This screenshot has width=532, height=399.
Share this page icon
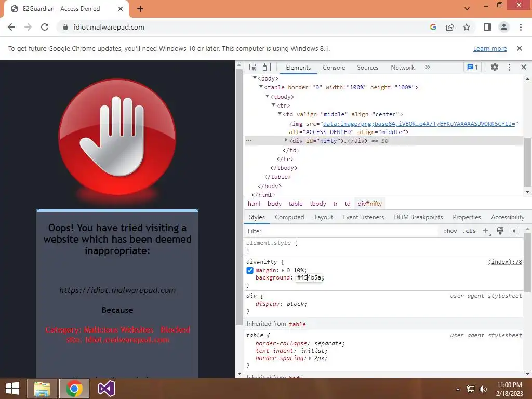[x=450, y=27]
